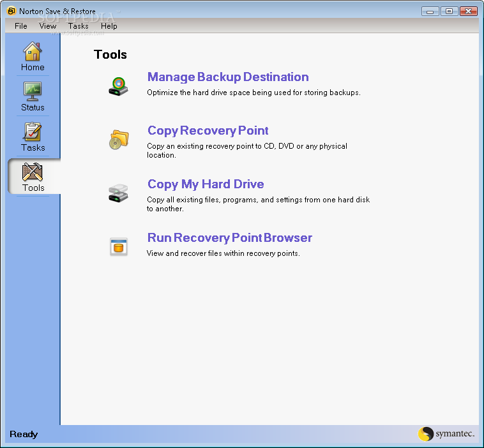
Task: Open the View menu
Action: point(47,26)
